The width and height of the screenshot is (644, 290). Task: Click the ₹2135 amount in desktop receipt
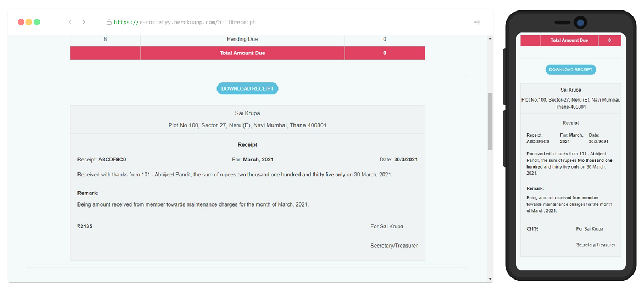click(85, 226)
